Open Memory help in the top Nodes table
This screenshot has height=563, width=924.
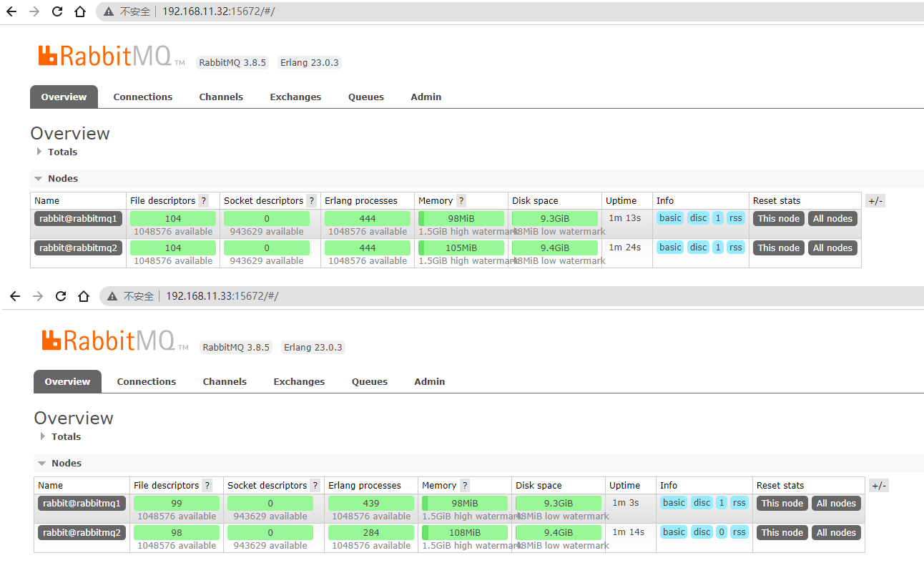[x=461, y=201]
